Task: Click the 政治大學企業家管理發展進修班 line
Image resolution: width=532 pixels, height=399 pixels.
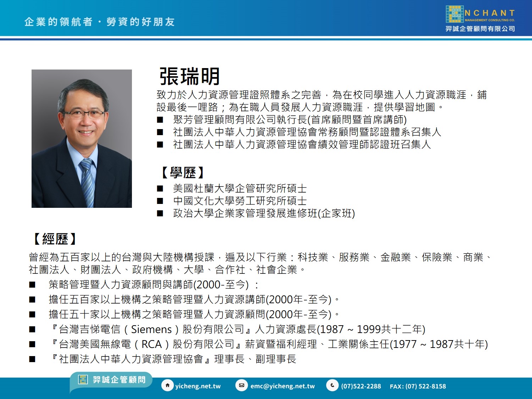Action: [x=264, y=214]
